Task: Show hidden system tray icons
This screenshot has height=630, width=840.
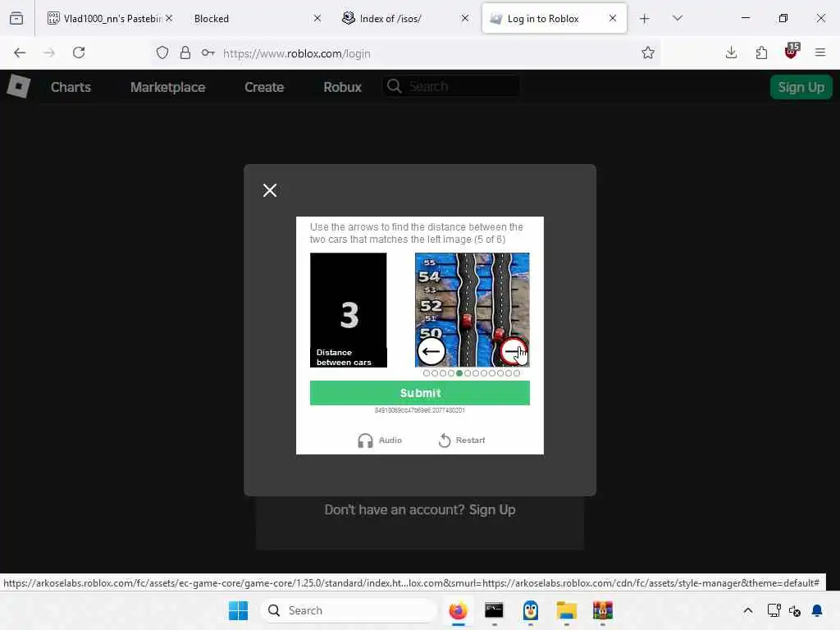Action: click(x=748, y=610)
